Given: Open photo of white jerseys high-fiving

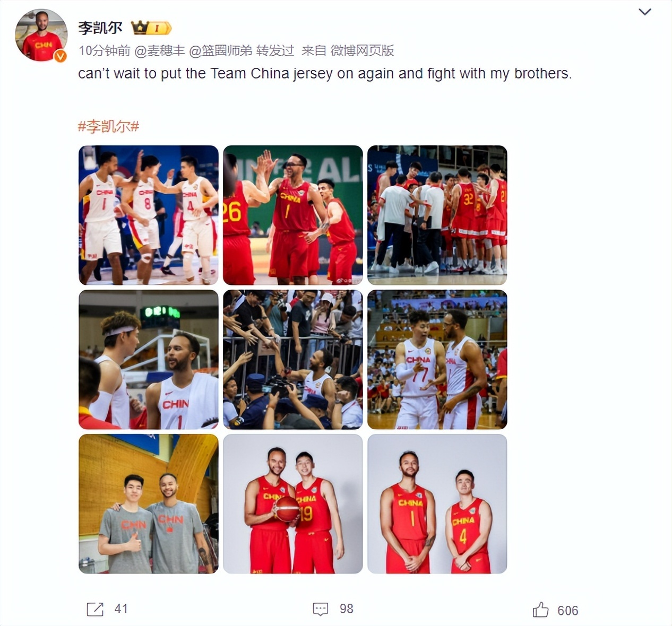Looking at the screenshot, I should (x=149, y=215).
